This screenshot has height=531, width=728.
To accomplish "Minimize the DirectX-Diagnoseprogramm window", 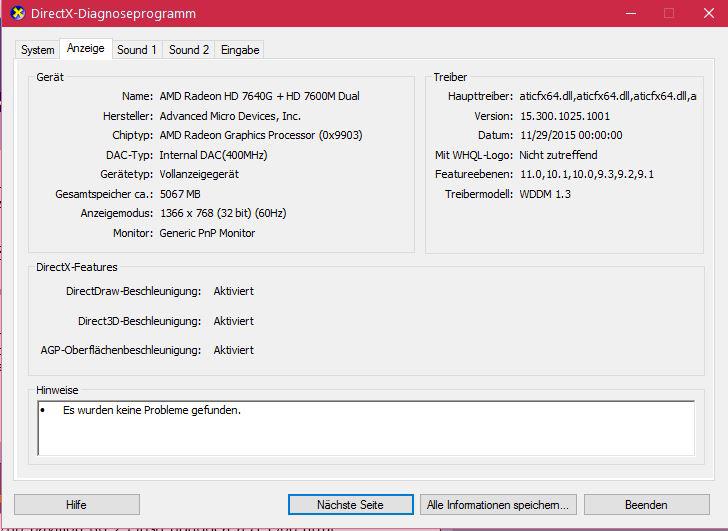I will tap(630, 14).
